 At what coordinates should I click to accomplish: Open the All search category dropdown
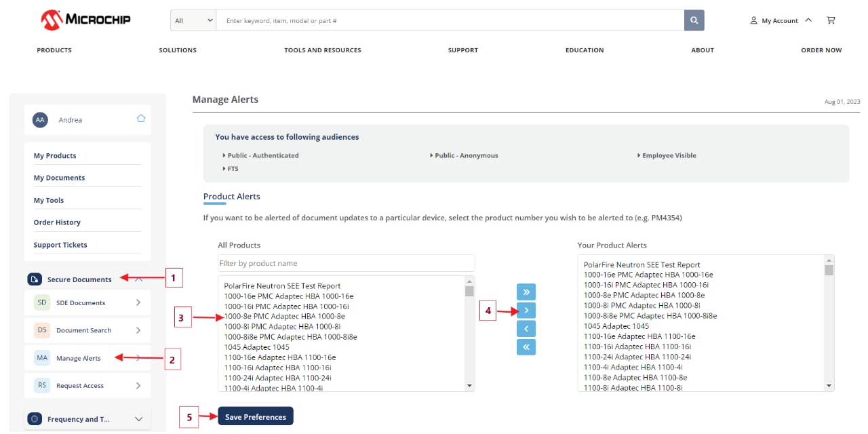(193, 20)
